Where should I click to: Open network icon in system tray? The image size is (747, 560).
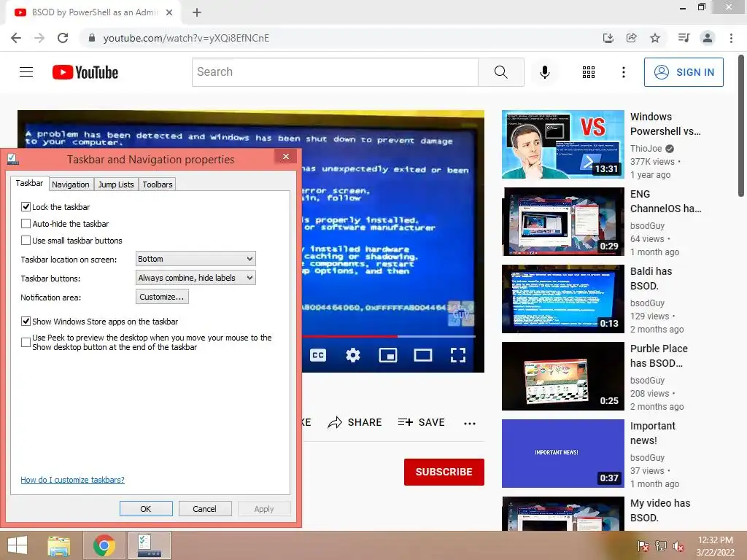(661, 545)
